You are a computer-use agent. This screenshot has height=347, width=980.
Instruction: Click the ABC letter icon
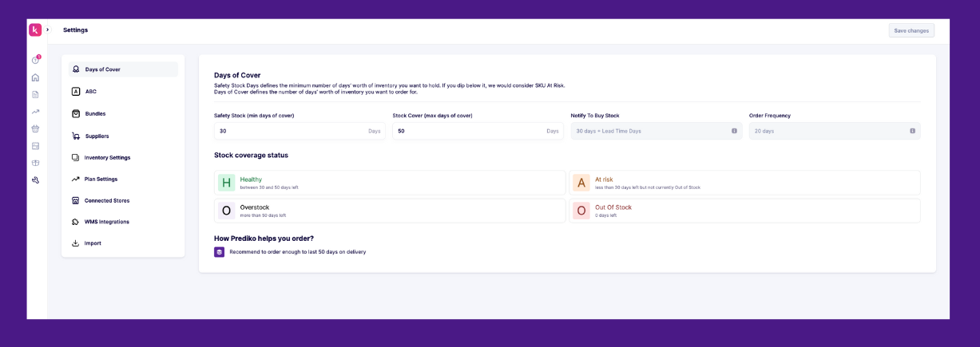(76, 91)
